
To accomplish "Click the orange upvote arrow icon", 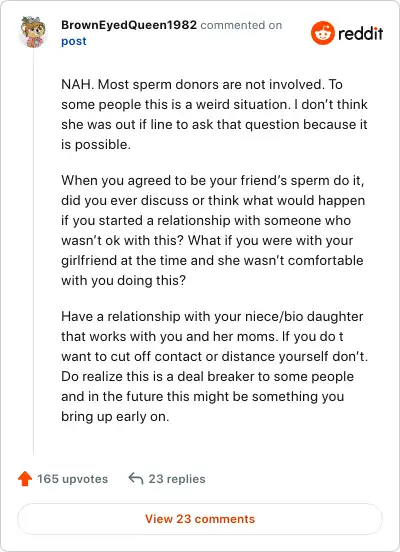I will tap(25, 479).
